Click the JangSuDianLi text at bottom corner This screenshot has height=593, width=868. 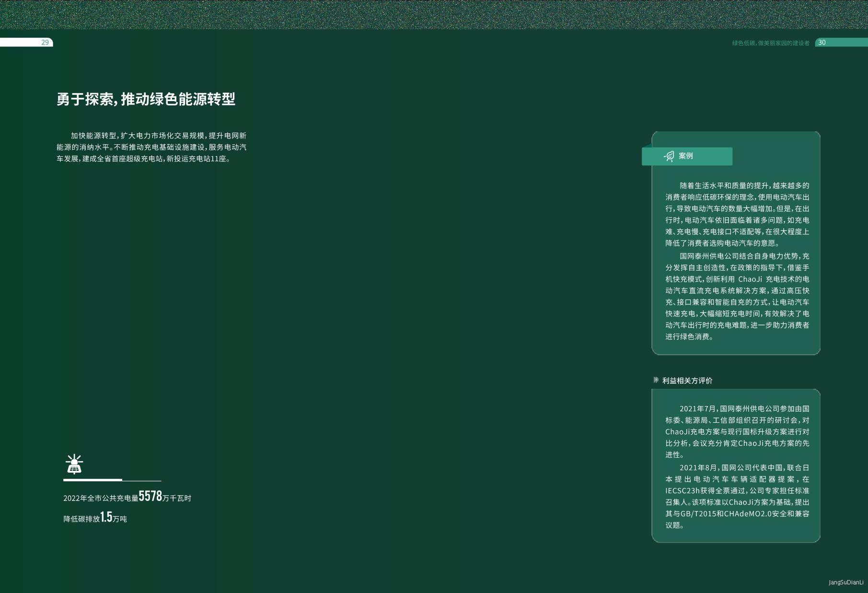(x=846, y=582)
